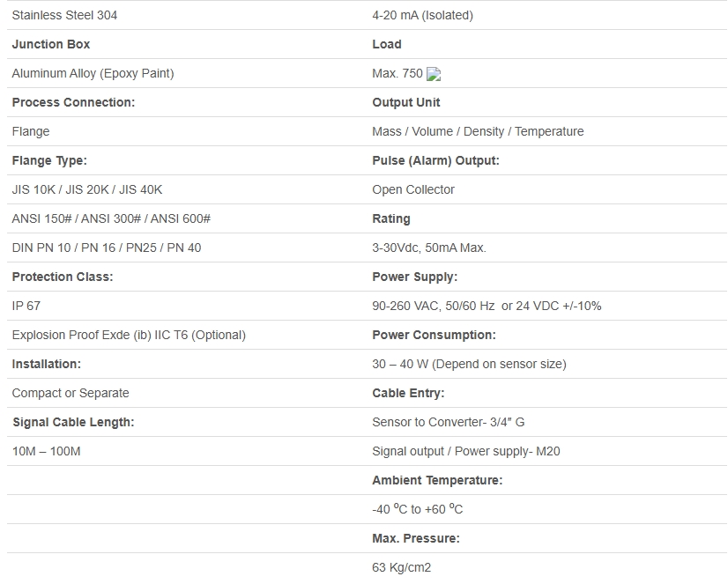Click the Mass / Volume / Density / Temperature row
Image resolution: width=728 pixels, height=584 pixels.
pyautogui.click(x=478, y=131)
